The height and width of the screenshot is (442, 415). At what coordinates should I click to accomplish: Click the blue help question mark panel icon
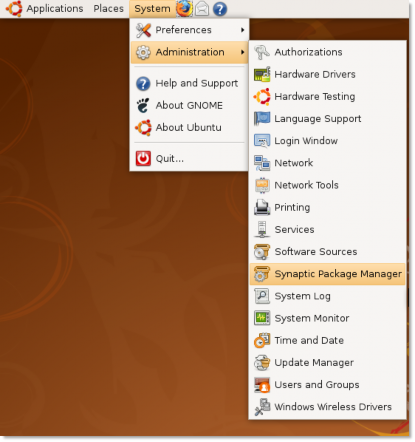(x=220, y=9)
